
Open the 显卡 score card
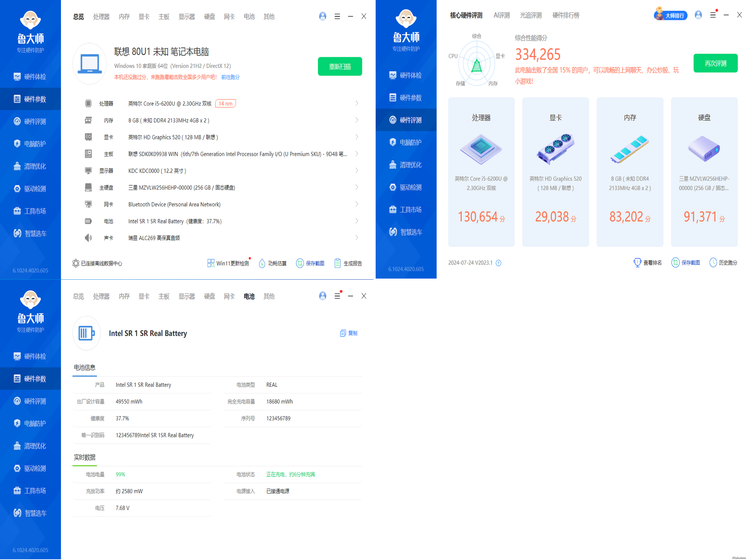556,172
